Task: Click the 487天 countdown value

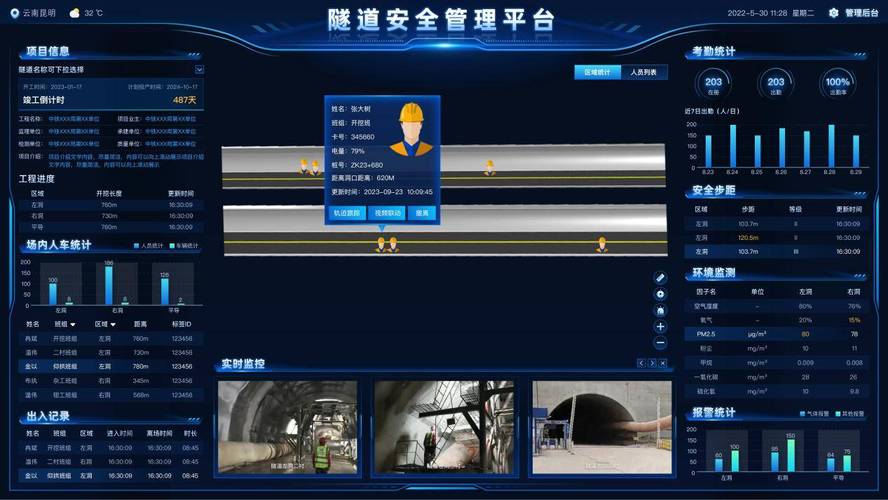Action: pyautogui.click(x=185, y=100)
